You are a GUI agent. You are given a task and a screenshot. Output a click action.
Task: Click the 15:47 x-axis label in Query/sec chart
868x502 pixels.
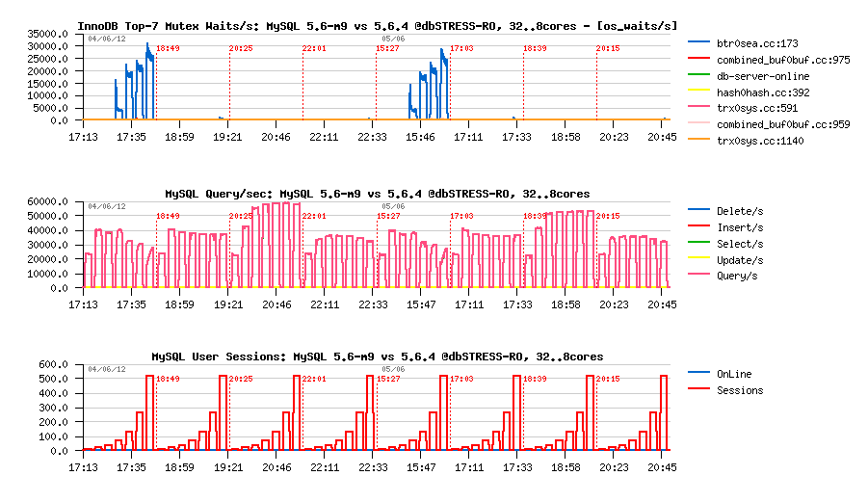click(421, 304)
